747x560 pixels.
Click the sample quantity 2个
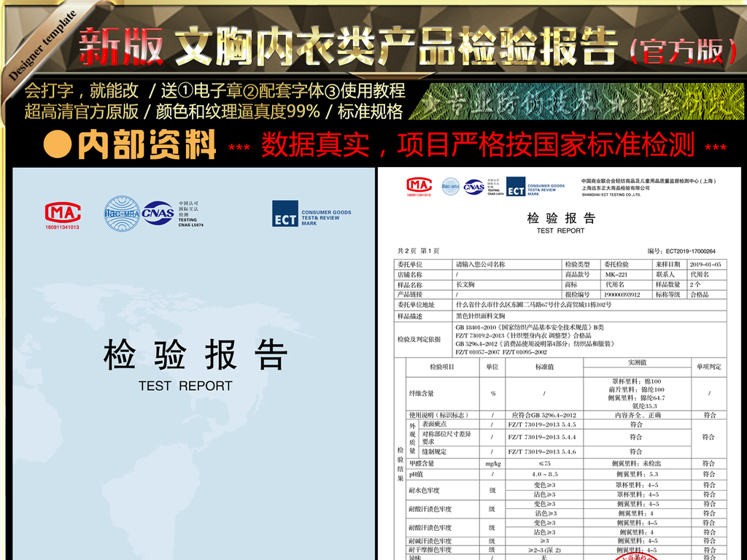click(x=694, y=285)
